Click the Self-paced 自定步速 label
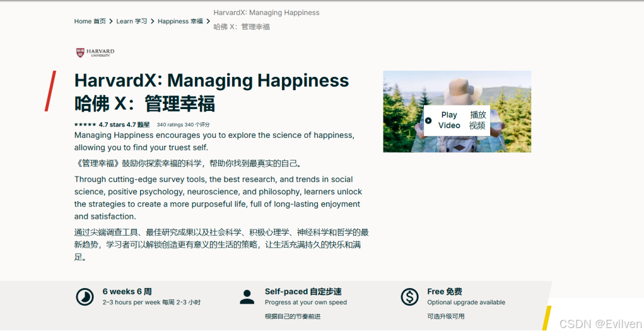644x334 pixels. pyautogui.click(x=303, y=291)
